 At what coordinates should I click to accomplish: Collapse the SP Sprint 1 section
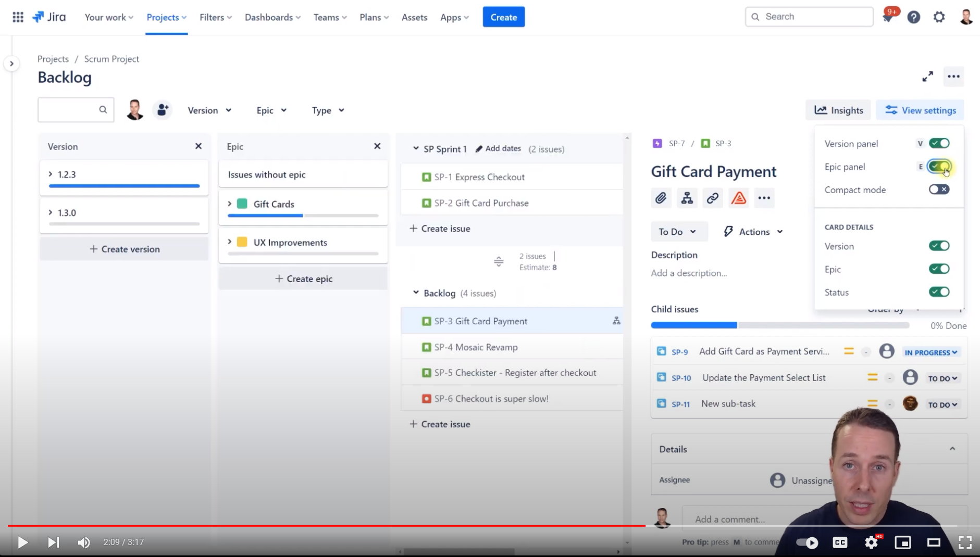tap(416, 148)
